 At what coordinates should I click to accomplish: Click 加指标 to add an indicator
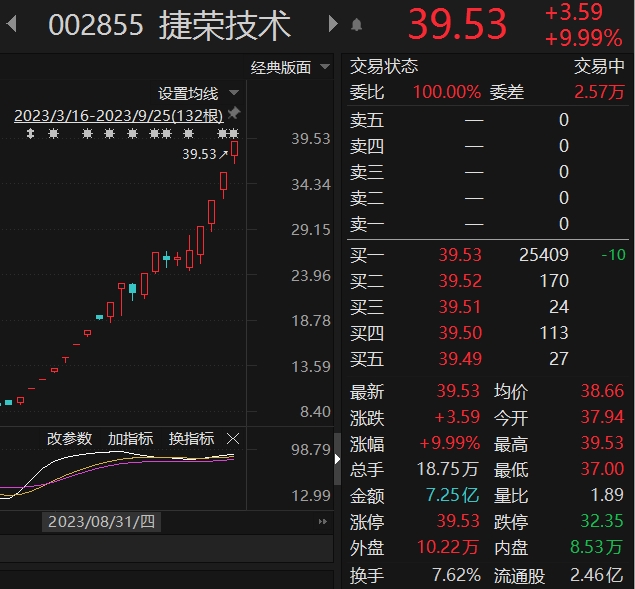click(x=130, y=439)
